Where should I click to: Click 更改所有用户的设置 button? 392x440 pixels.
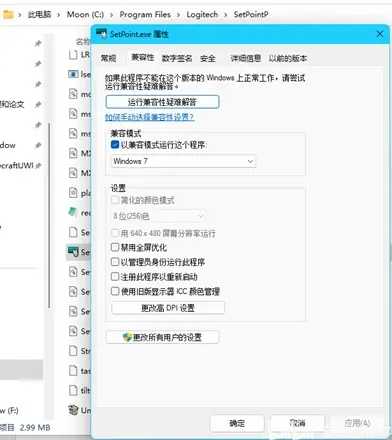(x=162, y=337)
